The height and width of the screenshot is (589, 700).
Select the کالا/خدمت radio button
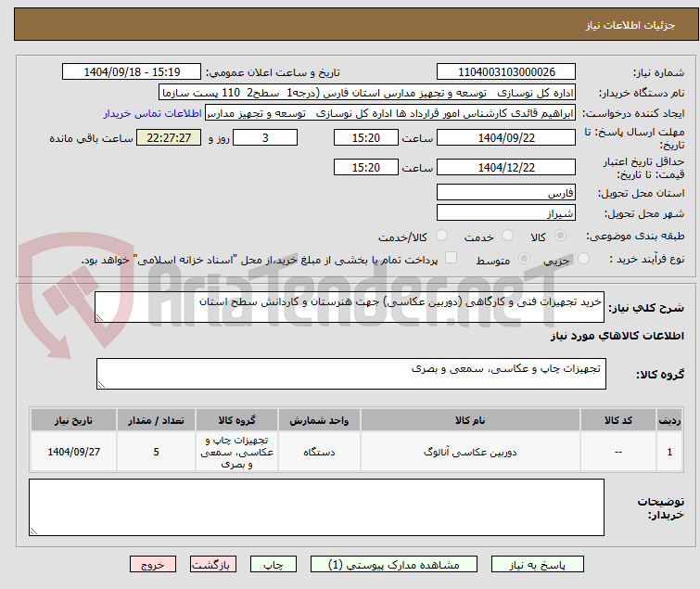(x=441, y=236)
